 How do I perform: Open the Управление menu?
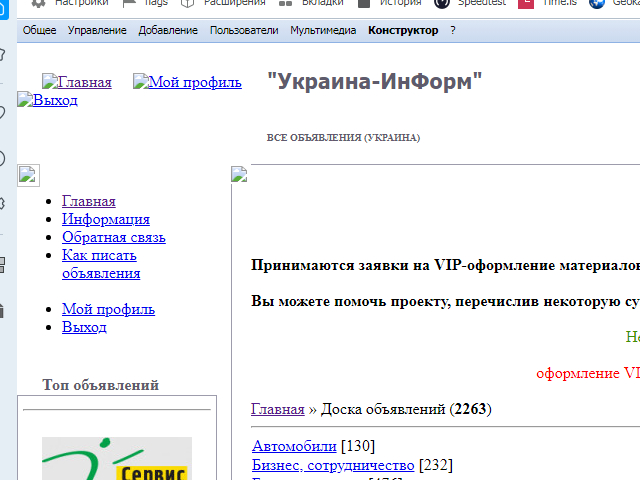pos(97,31)
